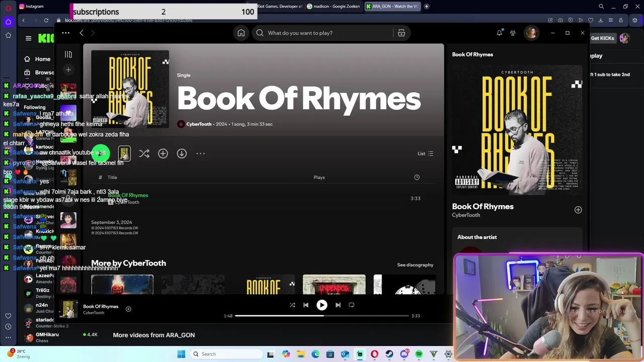Viewport: 644px width, 362px height.
Task: Go to Spotify Home icon
Action: tap(241, 33)
